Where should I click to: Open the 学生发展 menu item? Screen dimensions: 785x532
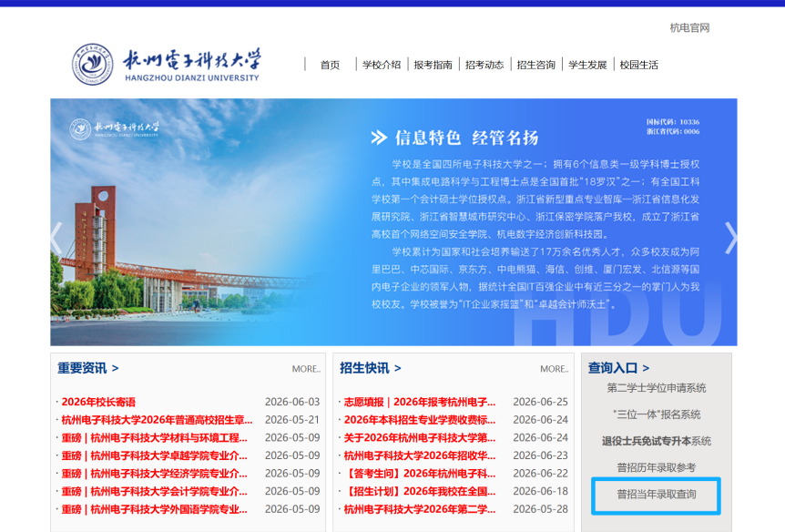pyautogui.click(x=587, y=65)
